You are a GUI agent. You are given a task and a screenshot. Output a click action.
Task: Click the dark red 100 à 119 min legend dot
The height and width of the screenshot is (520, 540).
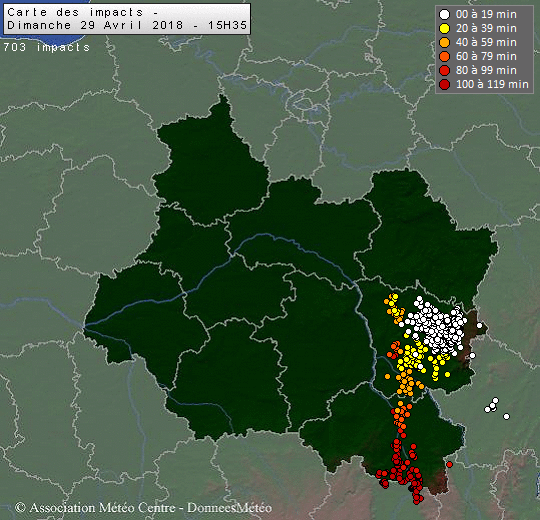pos(445,84)
